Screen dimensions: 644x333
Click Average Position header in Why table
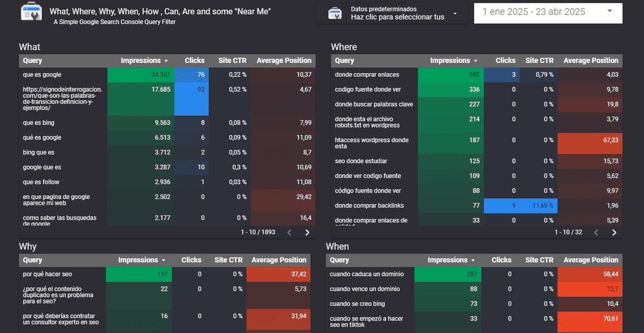[279, 260]
